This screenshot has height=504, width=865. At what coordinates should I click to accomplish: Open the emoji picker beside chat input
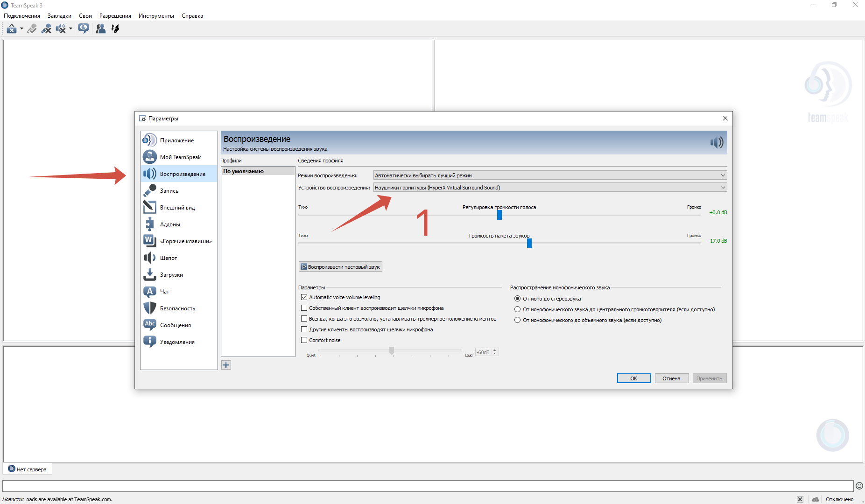pos(859,486)
